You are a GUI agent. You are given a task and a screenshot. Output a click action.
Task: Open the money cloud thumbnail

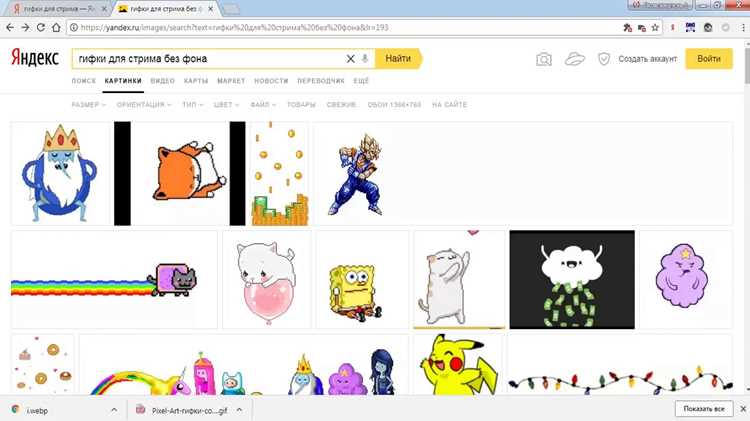point(572,280)
